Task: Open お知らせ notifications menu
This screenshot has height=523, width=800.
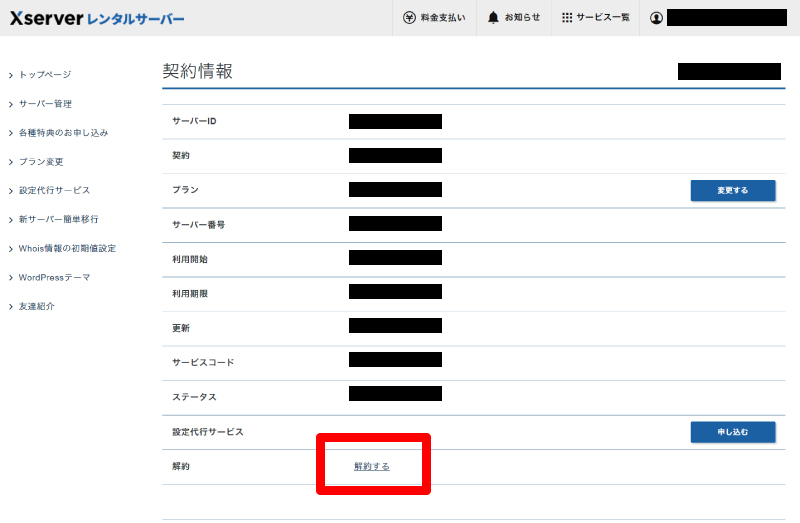Action: click(522, 18)
